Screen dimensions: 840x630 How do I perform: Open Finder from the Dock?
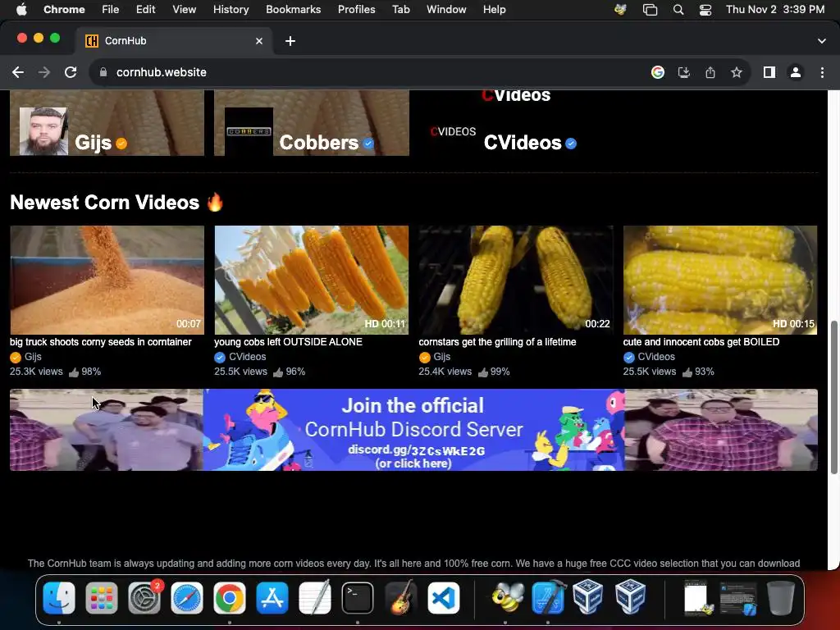(59, 597)
